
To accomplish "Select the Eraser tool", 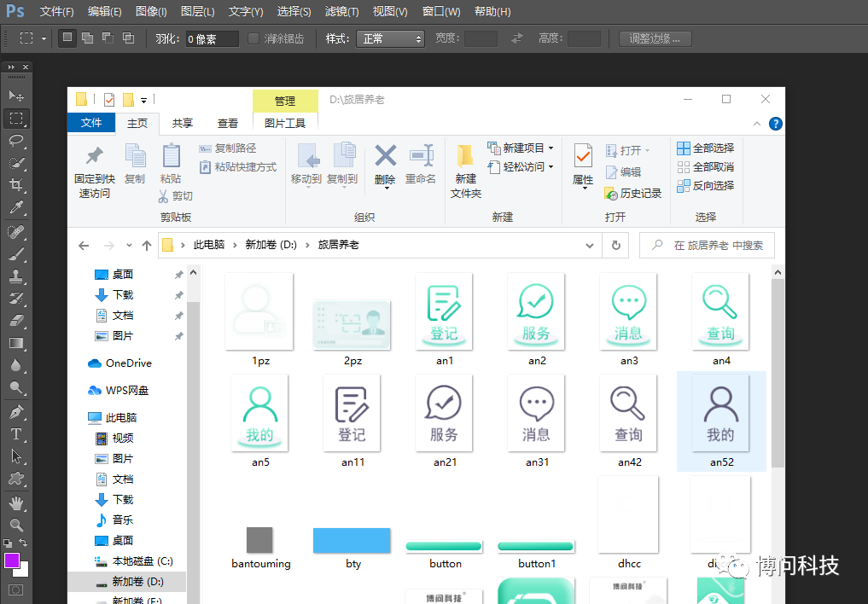I will click(16, 321).
